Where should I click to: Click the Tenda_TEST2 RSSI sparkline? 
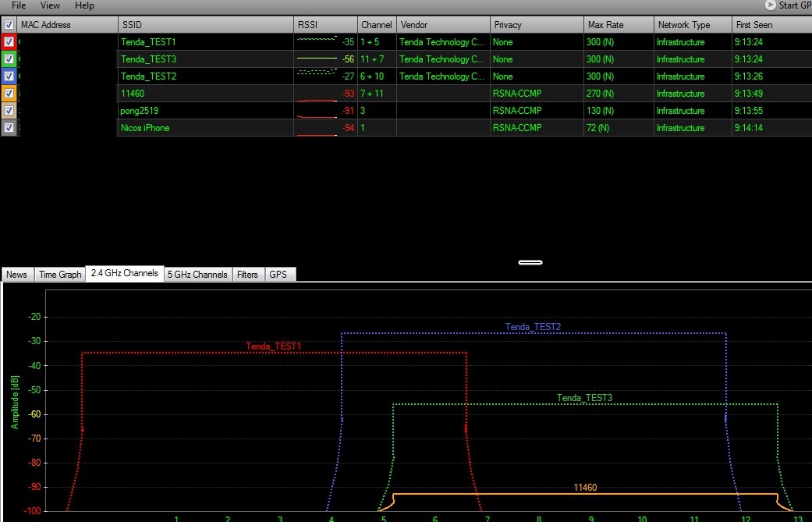coord(317,72)
